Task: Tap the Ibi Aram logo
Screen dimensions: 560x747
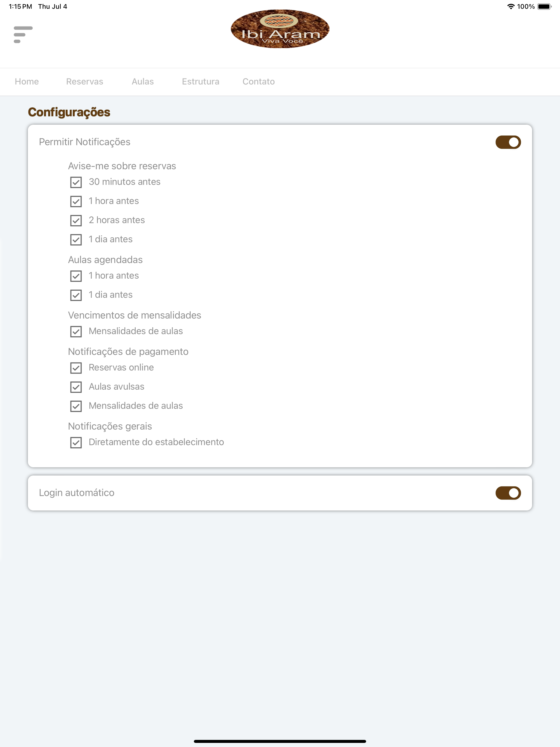Action: pos(280,29)
